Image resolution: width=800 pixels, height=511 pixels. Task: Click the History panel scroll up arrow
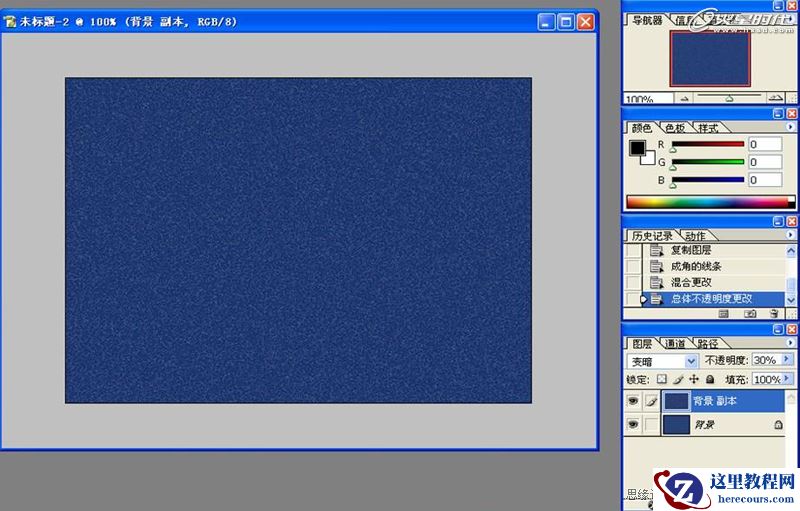coord(791,250)
